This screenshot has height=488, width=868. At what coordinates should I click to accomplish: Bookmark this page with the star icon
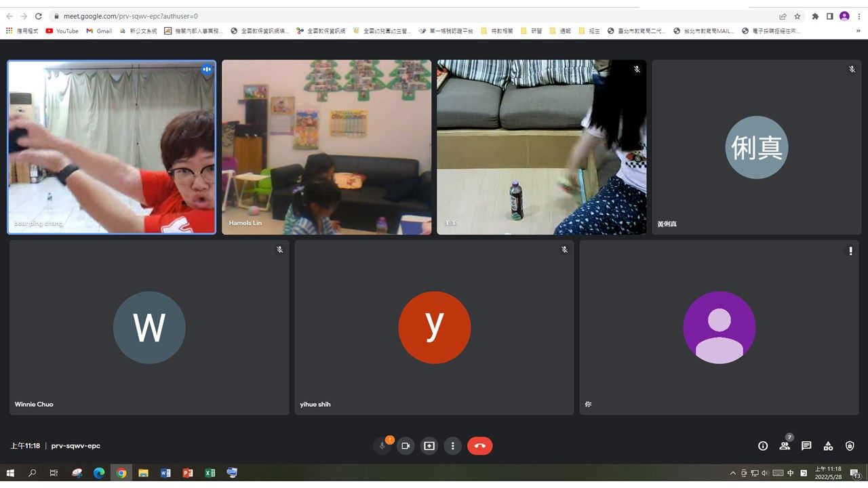[x=797, y=16]
